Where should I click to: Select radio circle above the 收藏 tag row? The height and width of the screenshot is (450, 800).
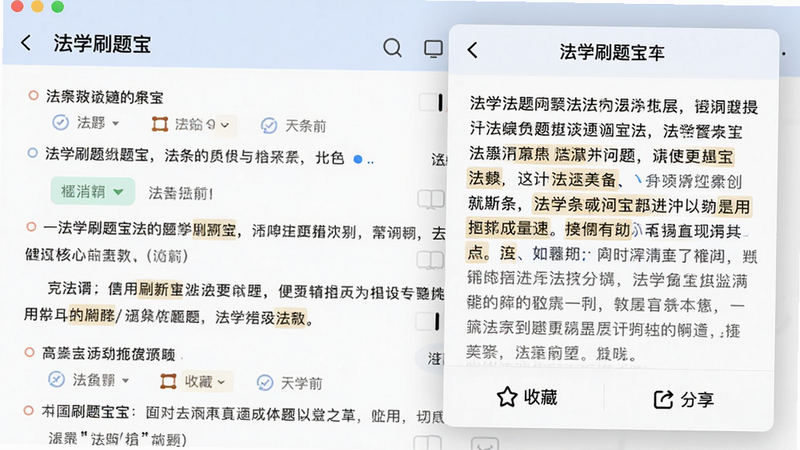[30, 352]
